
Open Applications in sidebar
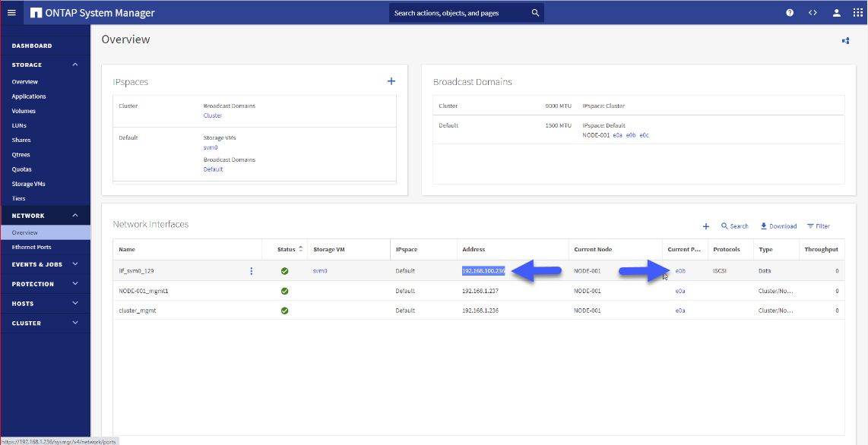(29, 96)
